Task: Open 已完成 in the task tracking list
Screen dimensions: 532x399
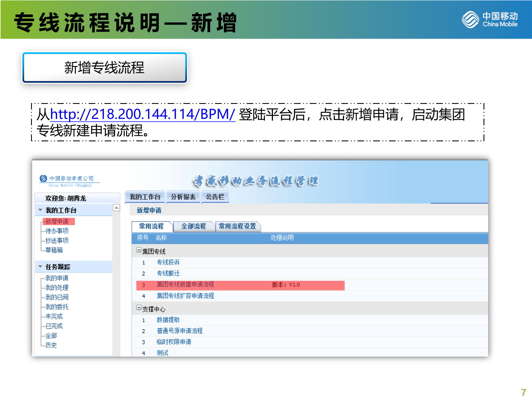Action: (54, 326)
